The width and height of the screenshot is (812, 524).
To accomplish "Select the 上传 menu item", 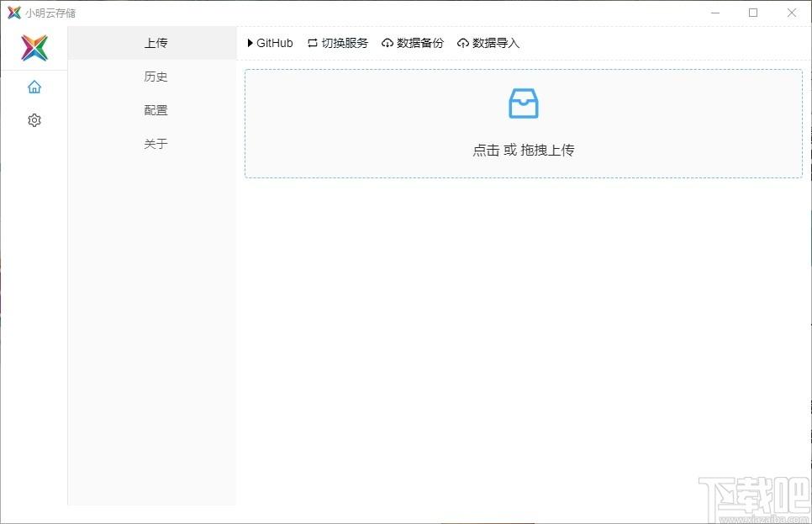I will tap(152, 43).
